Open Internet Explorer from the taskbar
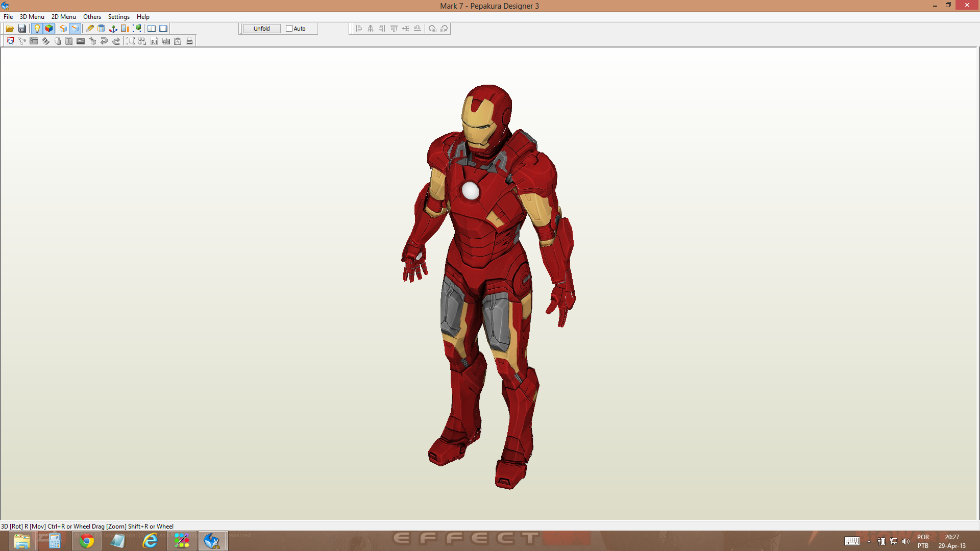980x551 pixels. [x=150, y=541]
